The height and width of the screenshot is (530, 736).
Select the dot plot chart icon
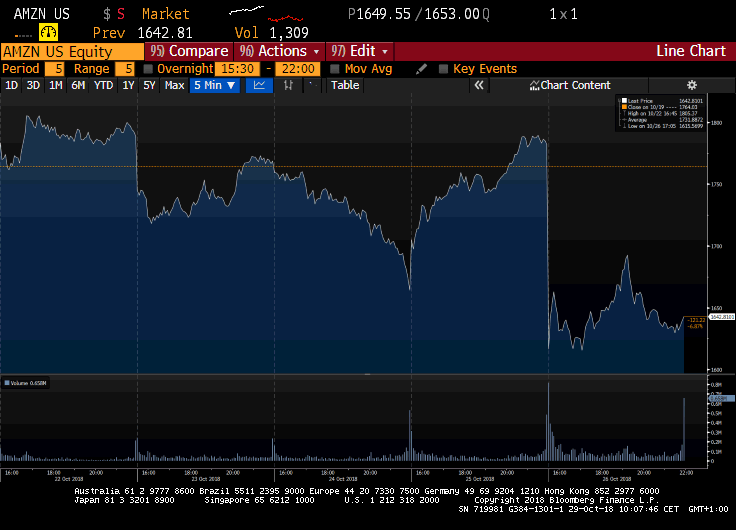312,85
